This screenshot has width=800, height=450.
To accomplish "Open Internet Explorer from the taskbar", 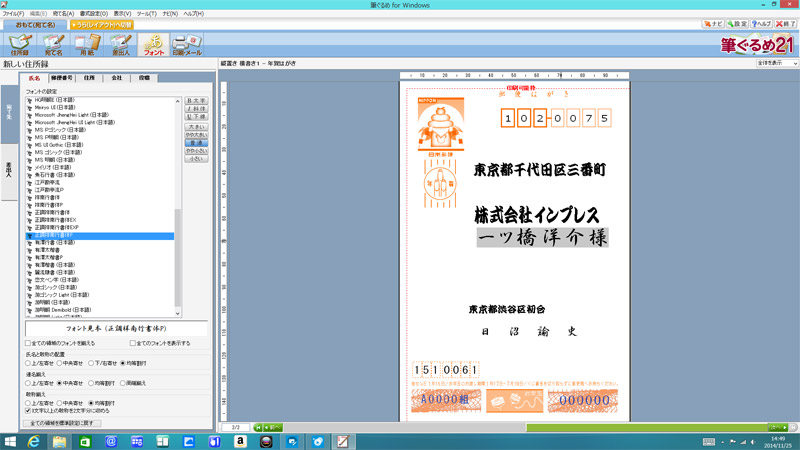I will pyautogui.click(x=35, y=441).
